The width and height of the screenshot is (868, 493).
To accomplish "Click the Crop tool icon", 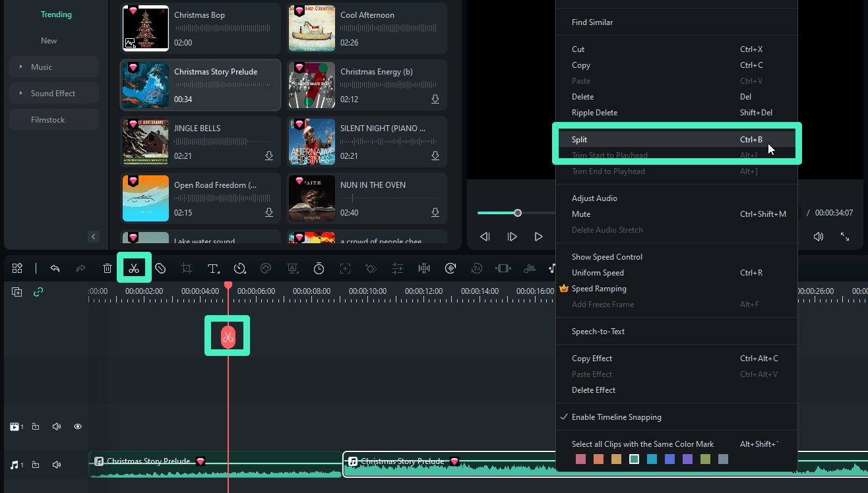I will point(187,268).
